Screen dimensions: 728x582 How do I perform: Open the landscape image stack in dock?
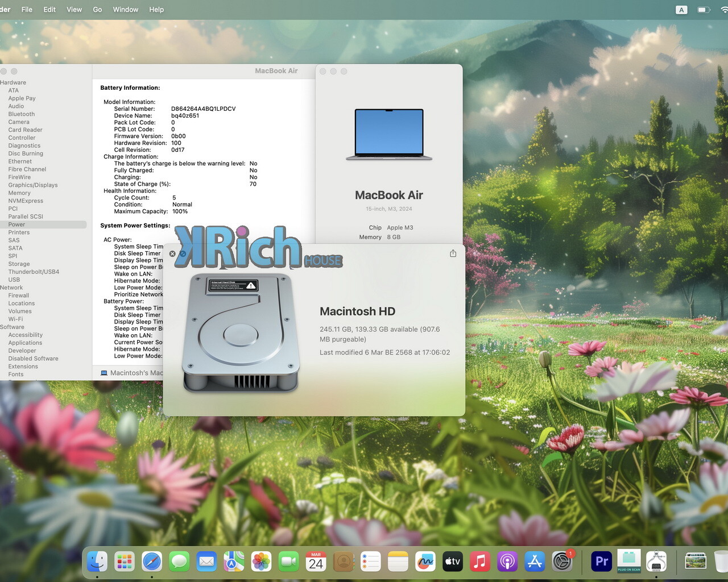(696, 562)
